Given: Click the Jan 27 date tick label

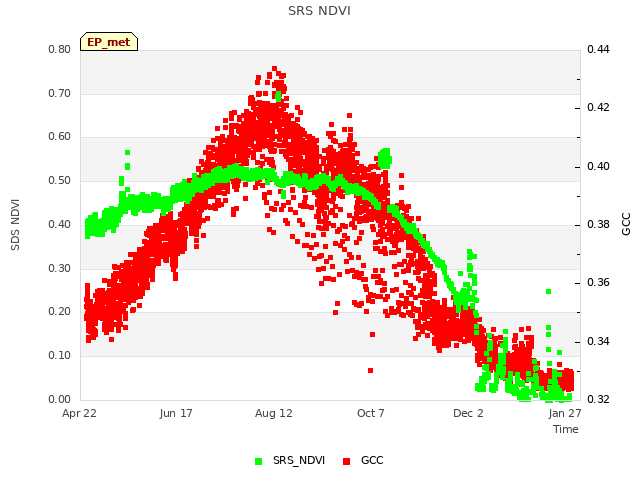Looking at the screenshot, I should coord(565,413).
